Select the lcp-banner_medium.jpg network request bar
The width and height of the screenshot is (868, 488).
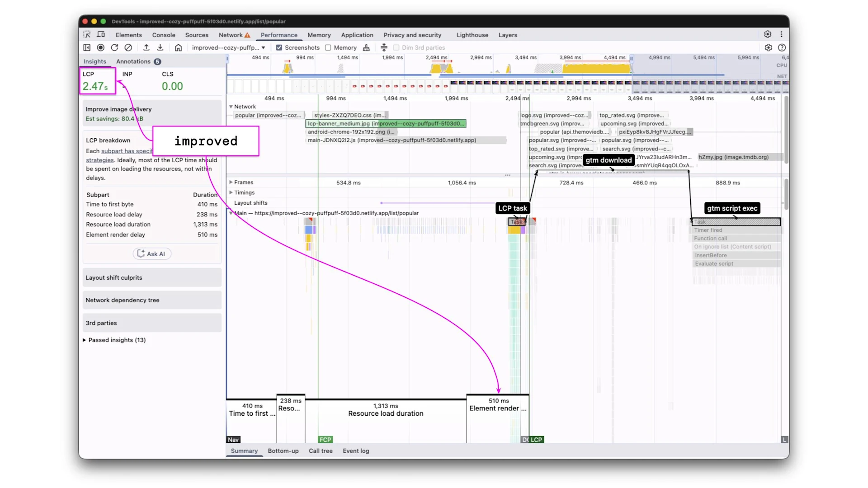[x=386, y=123]
